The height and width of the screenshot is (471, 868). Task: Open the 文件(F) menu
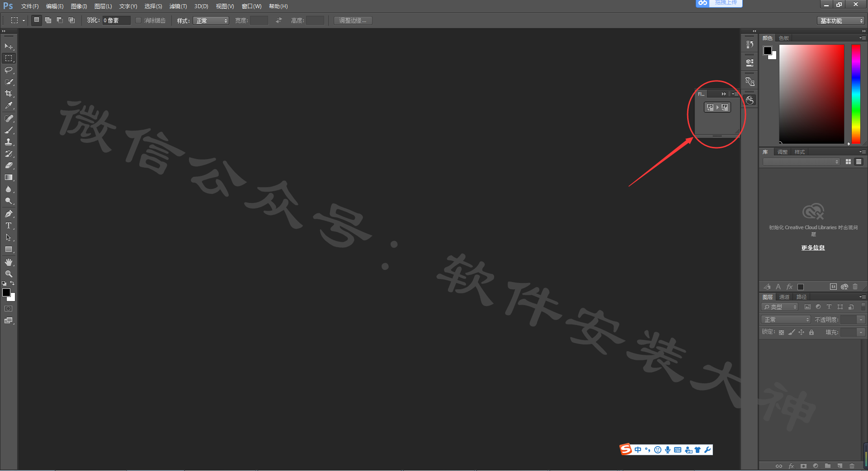[x=30, y=6]
